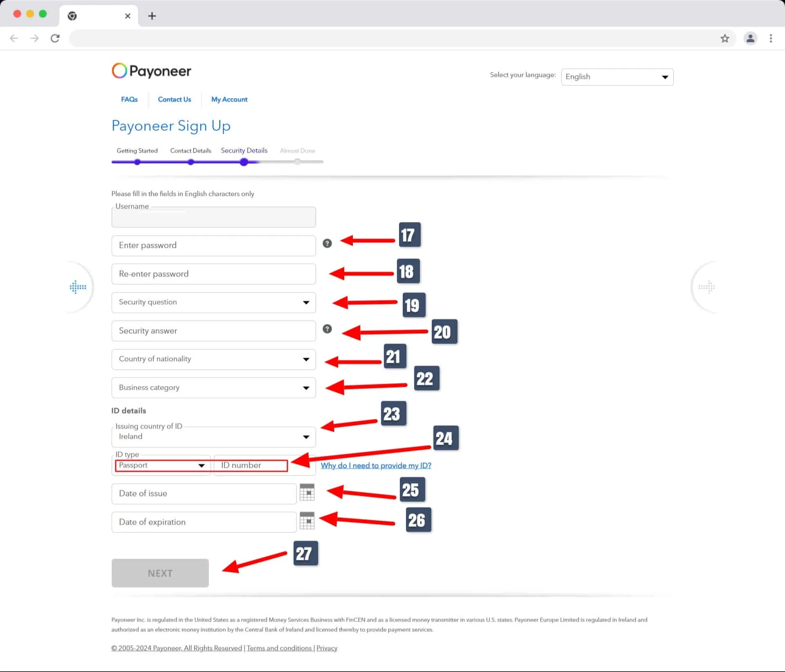Expand the Security question dropdown
The image size is (785, 672).
213,302
